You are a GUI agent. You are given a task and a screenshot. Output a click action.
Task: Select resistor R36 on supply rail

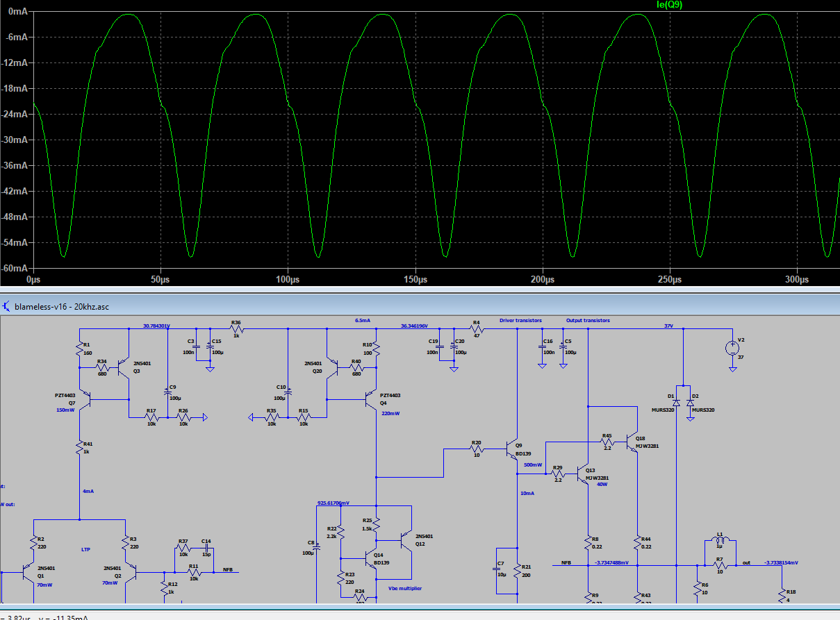[x=236, y=329]
